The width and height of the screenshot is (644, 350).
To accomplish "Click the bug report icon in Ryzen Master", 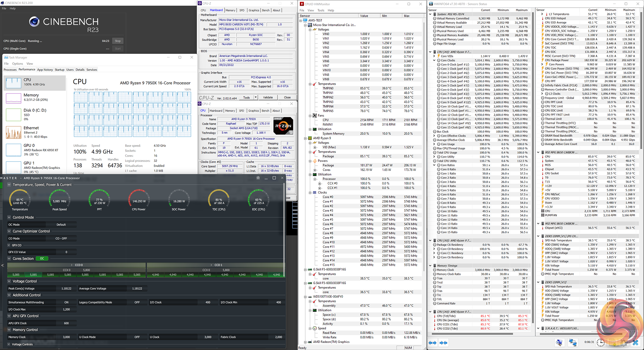I will [258, 178].
